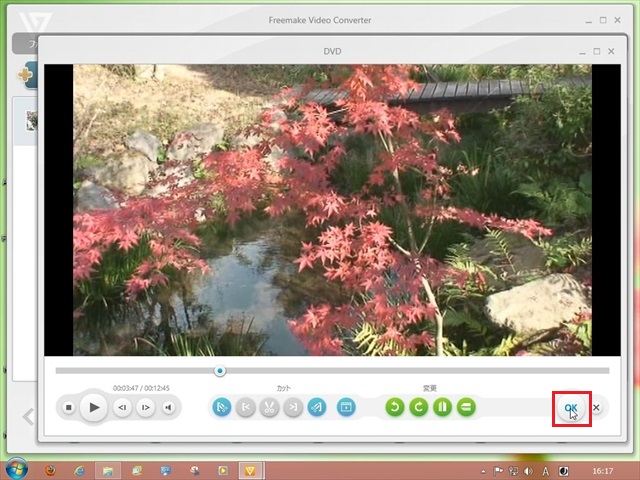Confirm edits with the OK button
The width and height of the screenshot is (640, 480).
click(x=570, y=408)
